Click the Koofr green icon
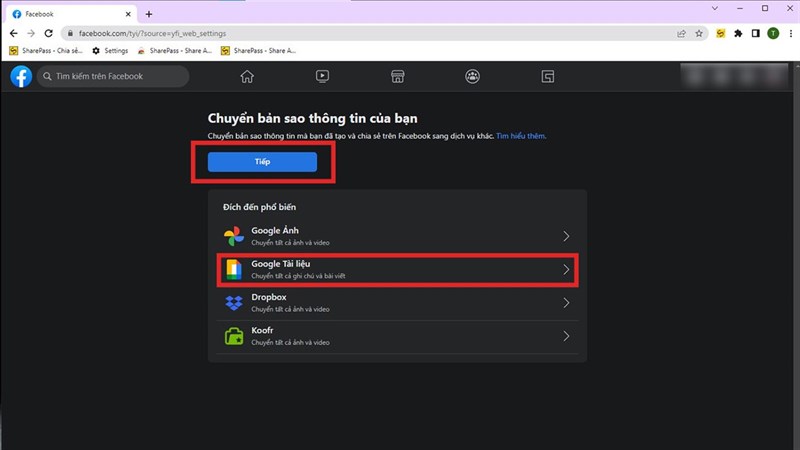This screenshot has width=800, height=450. pos(234,336)
